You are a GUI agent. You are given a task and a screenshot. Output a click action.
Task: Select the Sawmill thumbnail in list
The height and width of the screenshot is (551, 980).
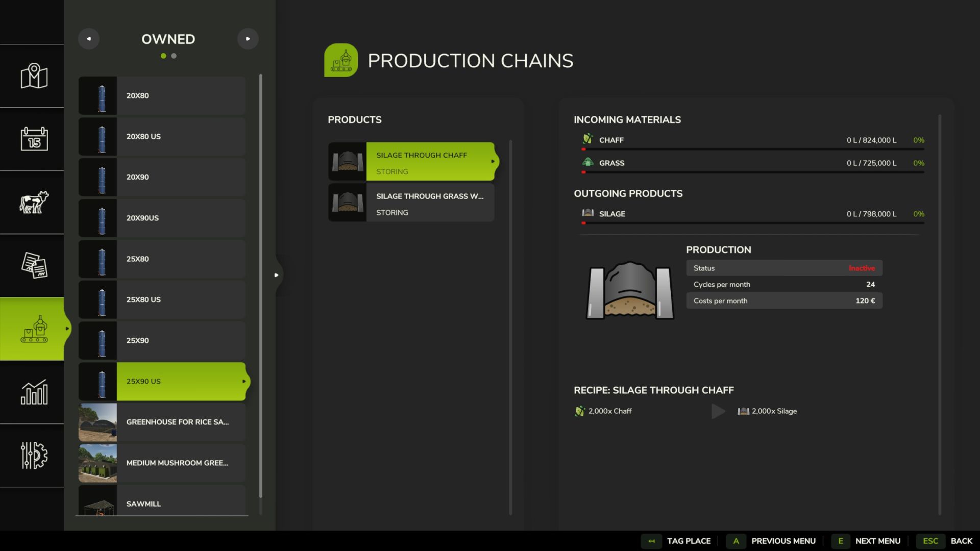coord(97,502)
